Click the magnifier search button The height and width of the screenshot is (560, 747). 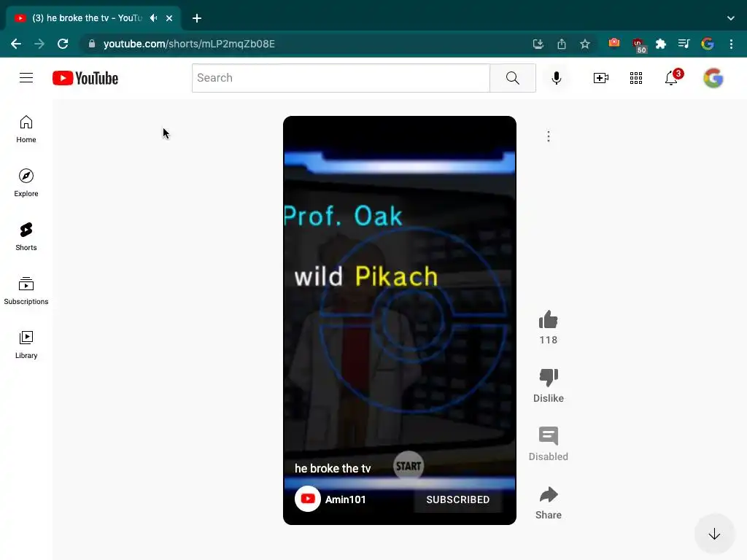pyautogui.click(x=513, y=78)
